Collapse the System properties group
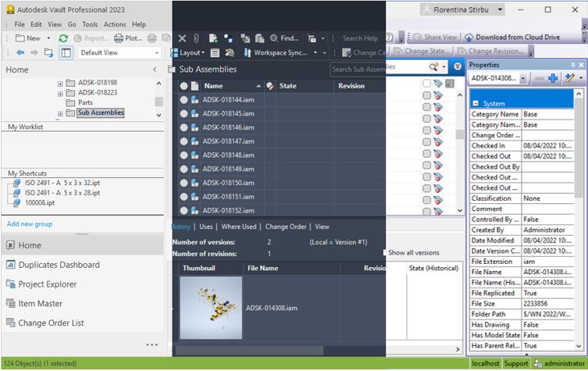 [x=476, y=104]
